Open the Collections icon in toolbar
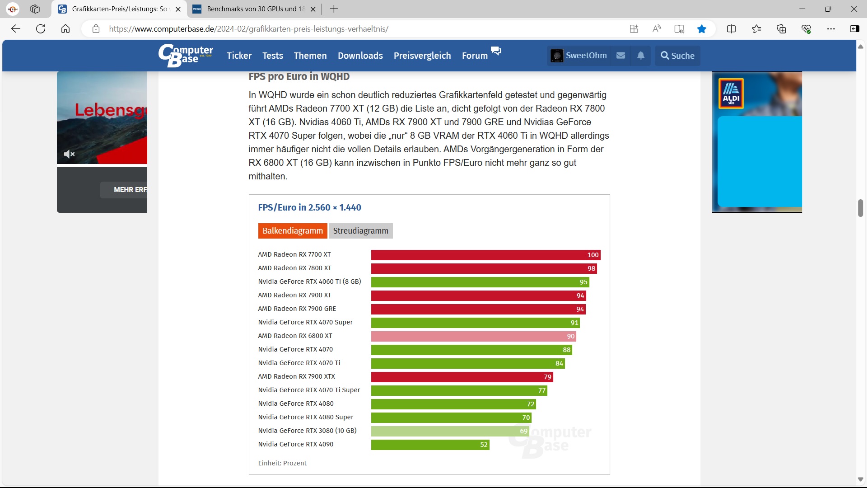This screenshot has height=488, width=868. tap(781, 29)
